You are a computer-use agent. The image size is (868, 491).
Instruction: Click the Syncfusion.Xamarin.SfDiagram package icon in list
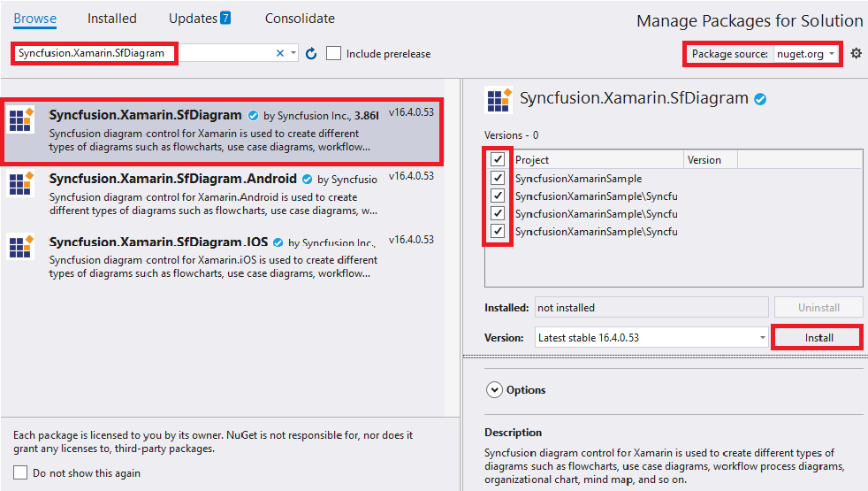coord(21,119)
